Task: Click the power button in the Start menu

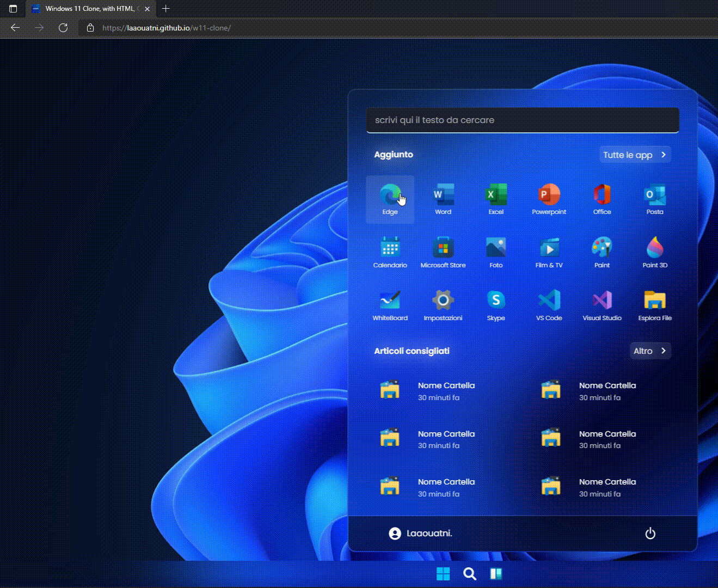Action: click(651, 533)
